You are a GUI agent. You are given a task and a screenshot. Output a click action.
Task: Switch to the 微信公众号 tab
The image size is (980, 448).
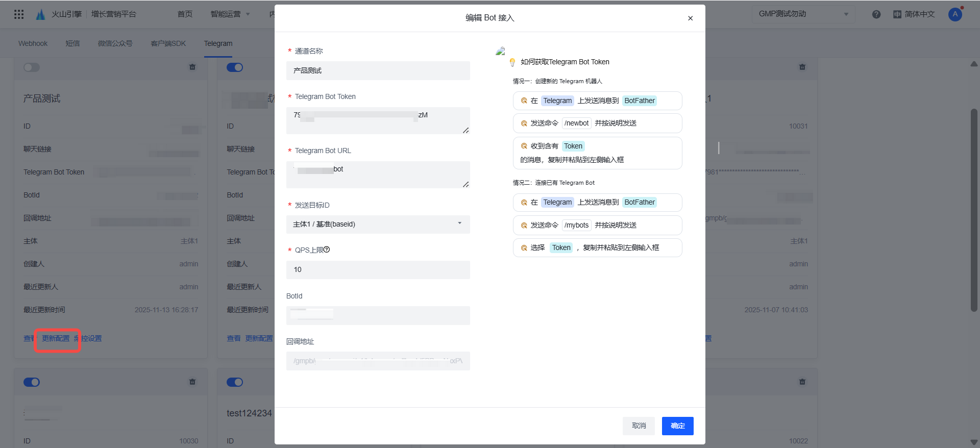point(115,43)
